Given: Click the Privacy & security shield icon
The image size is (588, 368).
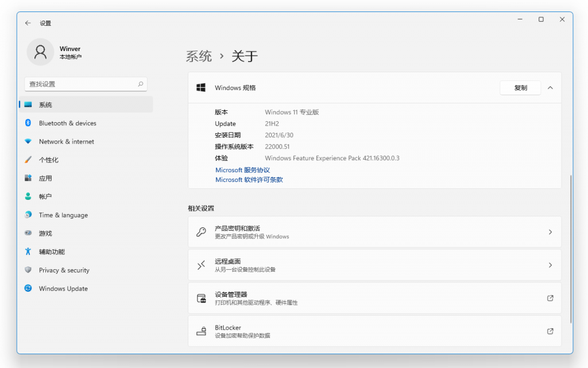Looking at the screenshot, I should coord(28,270).
